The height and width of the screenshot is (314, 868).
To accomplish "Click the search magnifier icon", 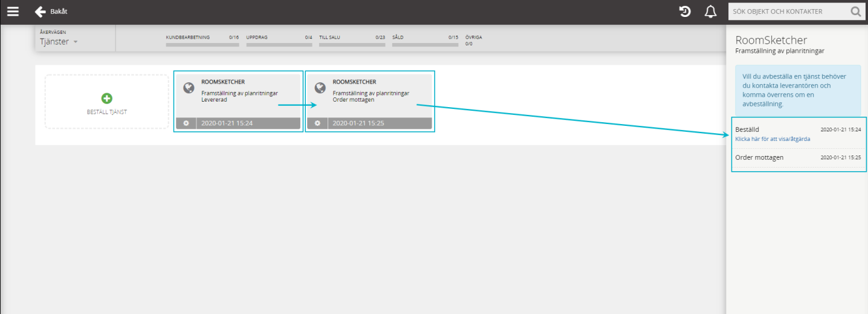I will pyautogui.click(x=856, y=11).
